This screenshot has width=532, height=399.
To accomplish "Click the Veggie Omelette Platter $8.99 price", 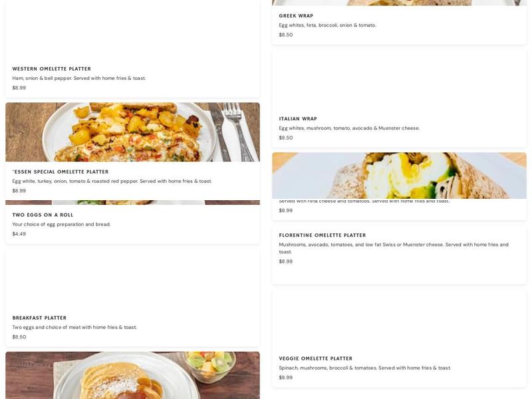I will coord(286,378).
